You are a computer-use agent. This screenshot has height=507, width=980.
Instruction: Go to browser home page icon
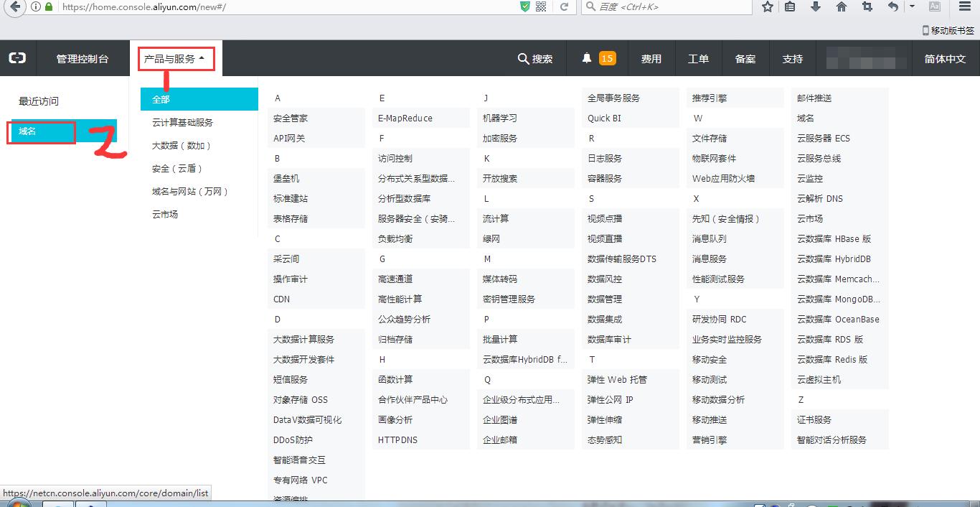pos(842,7)
